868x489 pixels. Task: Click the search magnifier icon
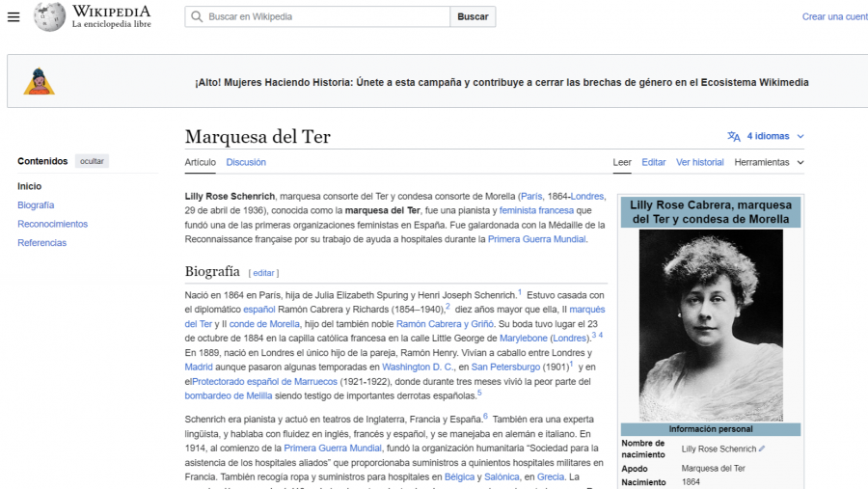(197, 16)
